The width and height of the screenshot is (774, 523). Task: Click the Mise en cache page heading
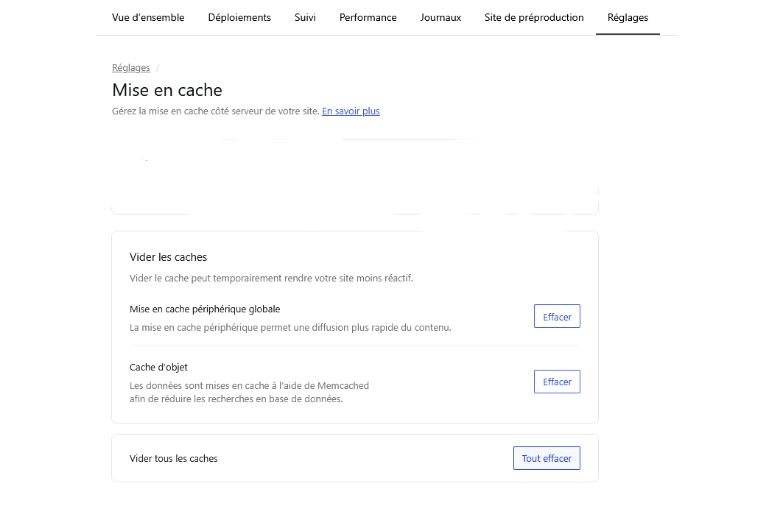[x=167, y=90]
